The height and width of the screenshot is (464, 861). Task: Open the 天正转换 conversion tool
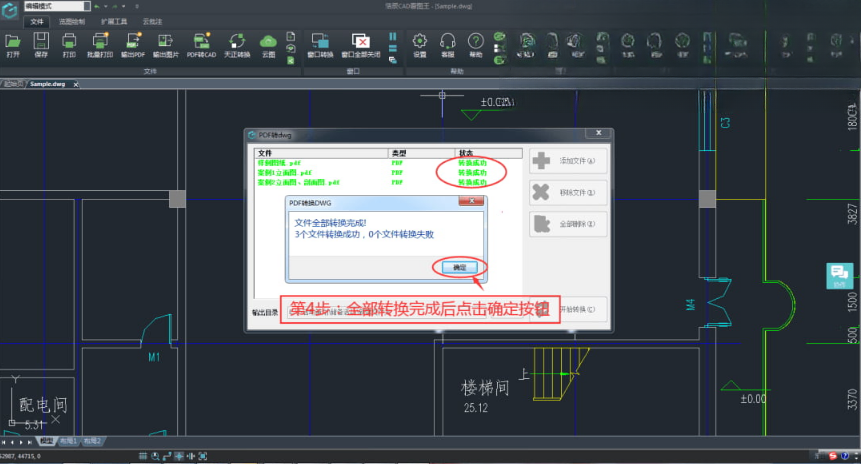(x=237, y=45)
